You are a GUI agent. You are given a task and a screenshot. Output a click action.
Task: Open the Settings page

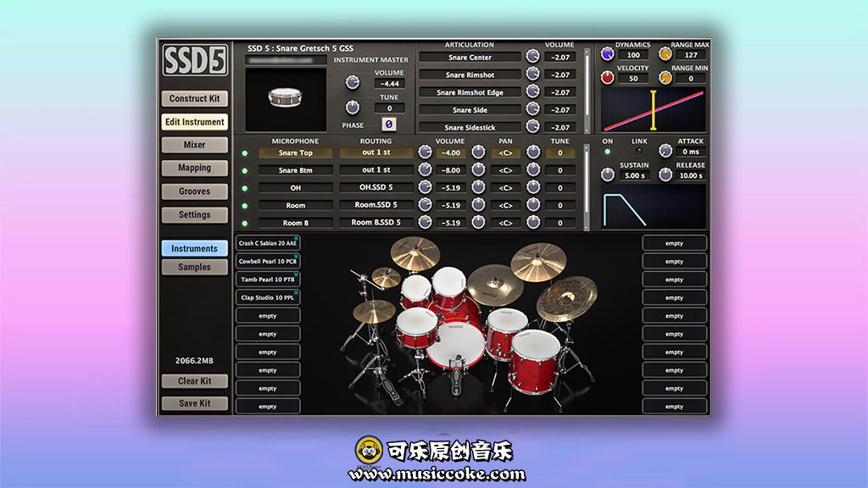tap(195, 214)
